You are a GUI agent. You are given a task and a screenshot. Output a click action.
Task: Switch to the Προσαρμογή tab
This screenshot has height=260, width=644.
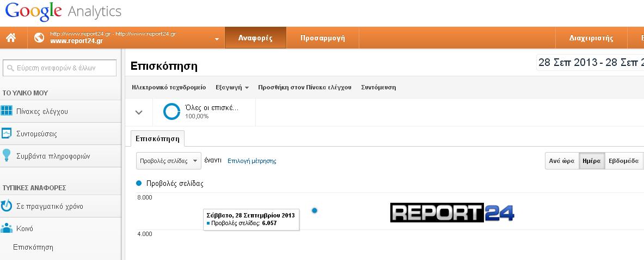[322, 38]
